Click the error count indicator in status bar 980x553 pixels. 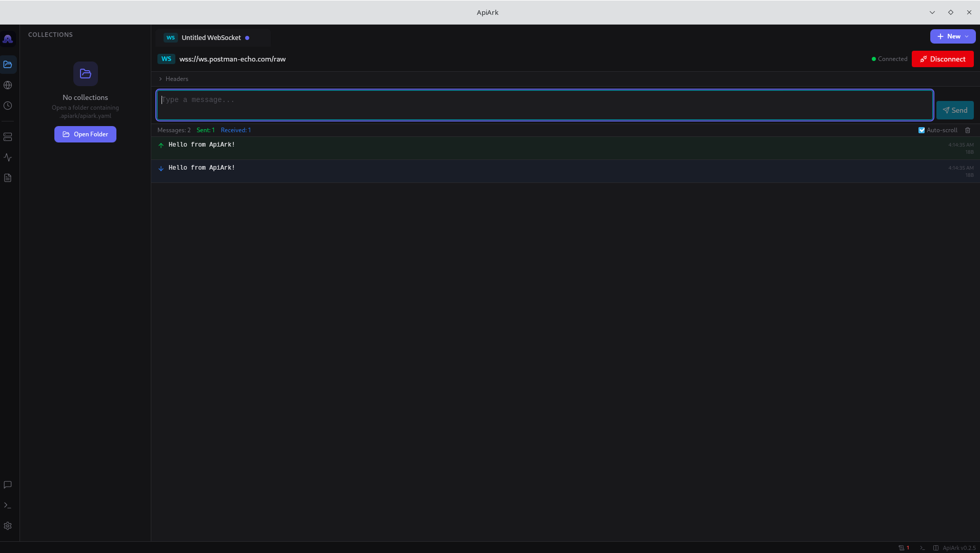[x=905, y=547]
